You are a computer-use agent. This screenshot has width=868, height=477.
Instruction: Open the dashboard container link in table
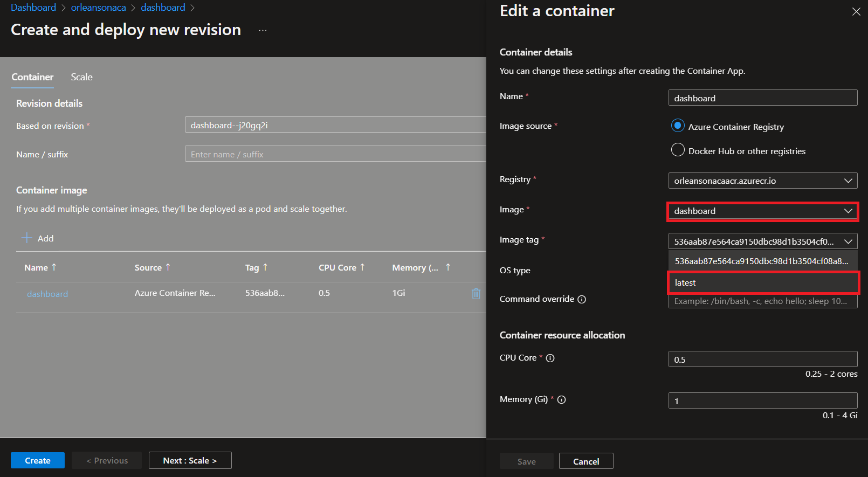click(x=47, y=294)
